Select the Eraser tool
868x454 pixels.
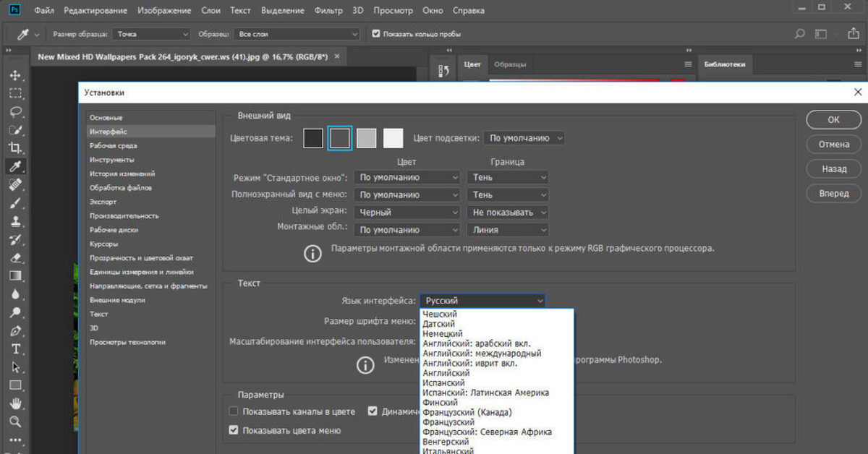tap(15, 257)
